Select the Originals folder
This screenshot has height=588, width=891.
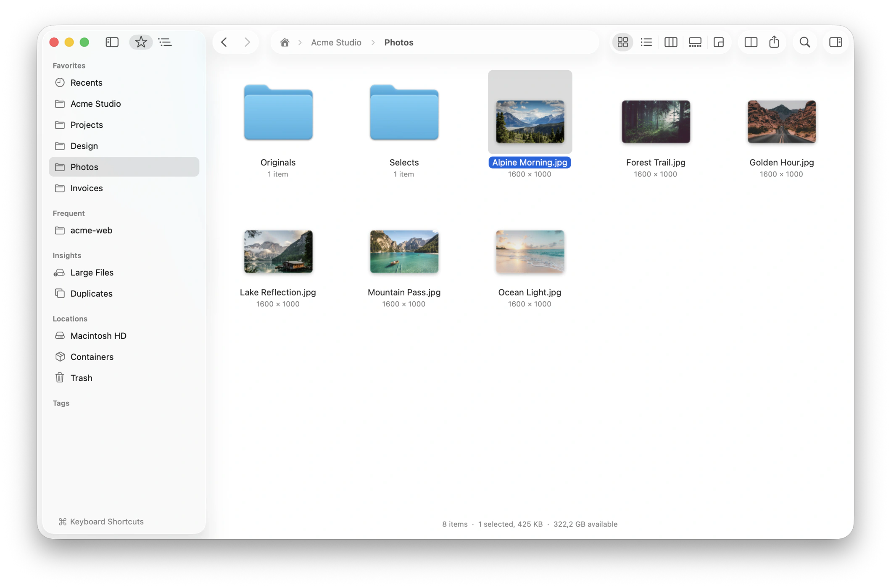278,113
